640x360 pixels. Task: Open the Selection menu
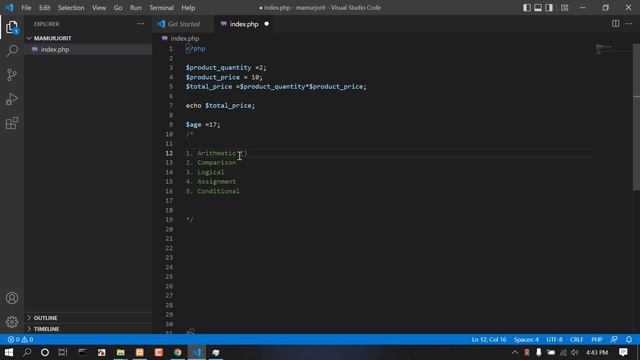click(x=71, y=8)
